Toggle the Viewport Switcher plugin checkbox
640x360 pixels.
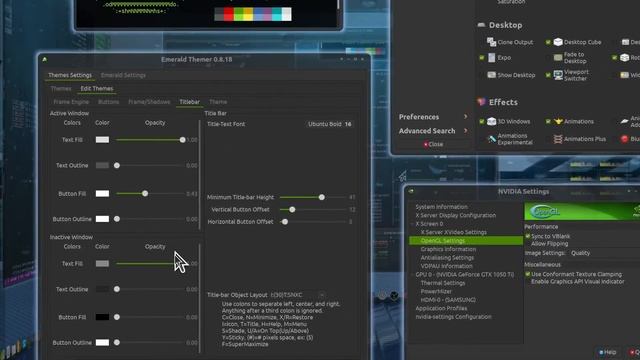pyautogui.click(x=548, y=75)
